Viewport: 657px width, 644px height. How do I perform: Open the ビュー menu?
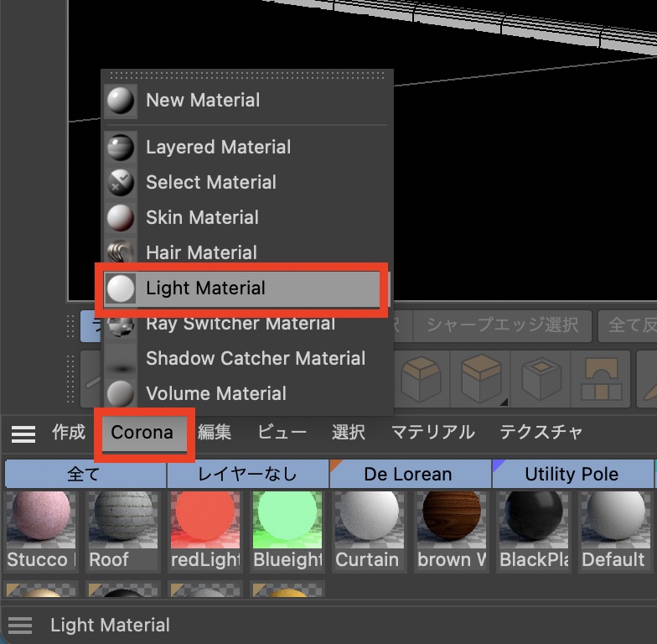[282, 433]
